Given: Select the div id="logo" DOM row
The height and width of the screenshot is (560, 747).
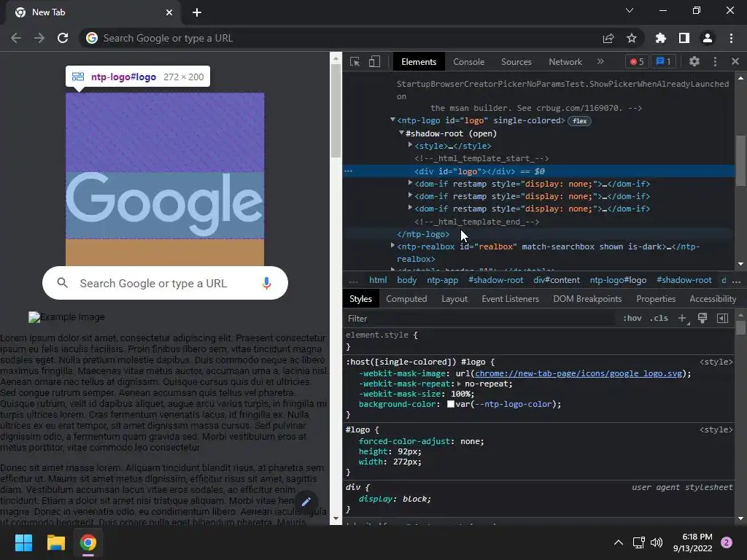Looking at the screenshot, I should [538, 171].
